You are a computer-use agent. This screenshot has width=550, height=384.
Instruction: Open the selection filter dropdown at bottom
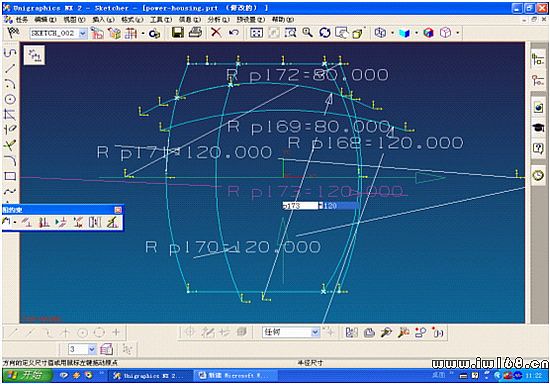(315, 332)
